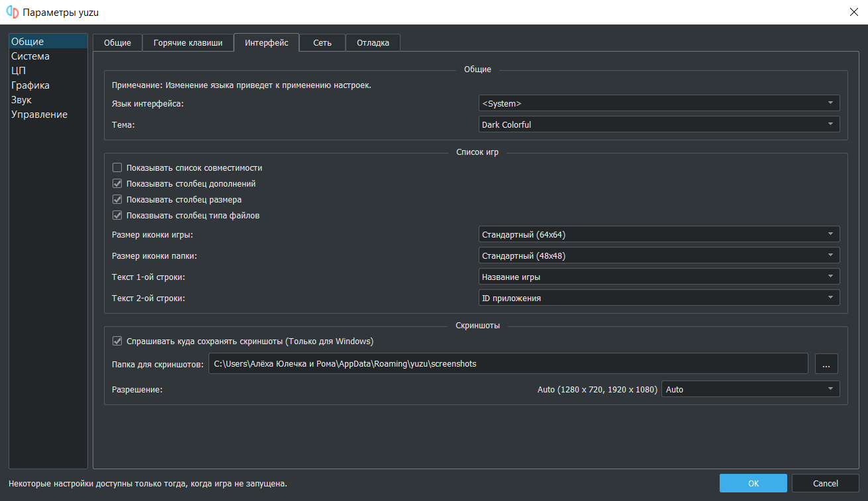The width and height of the screenshot is (868, 501).
Task: Confirm settings with the OK button
Action: [x=753, y=483]
